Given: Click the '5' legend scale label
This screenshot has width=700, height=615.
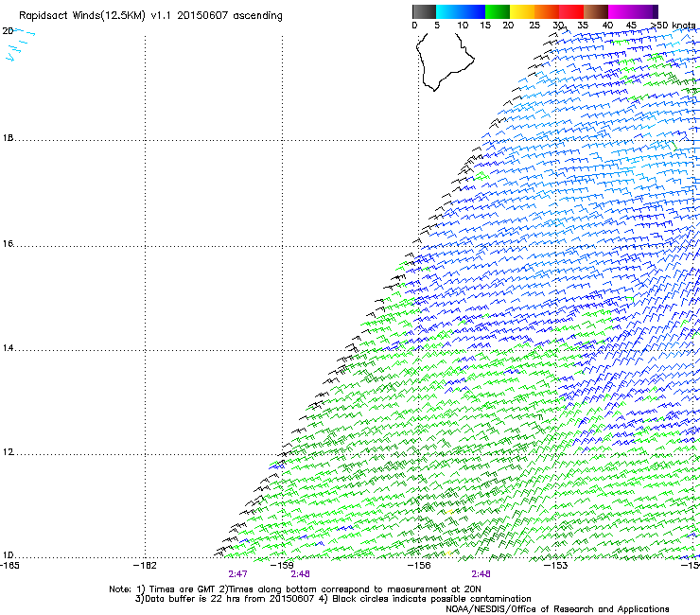Looking at the screenshot, I should (437, 26).
